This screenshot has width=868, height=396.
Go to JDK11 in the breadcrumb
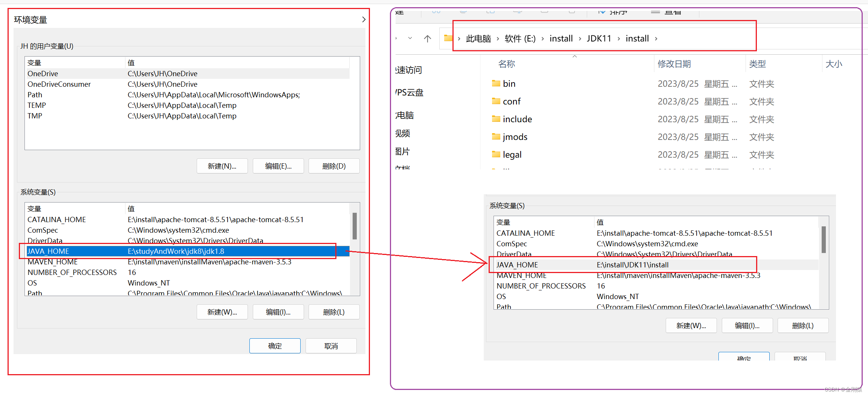pos(599,38)
